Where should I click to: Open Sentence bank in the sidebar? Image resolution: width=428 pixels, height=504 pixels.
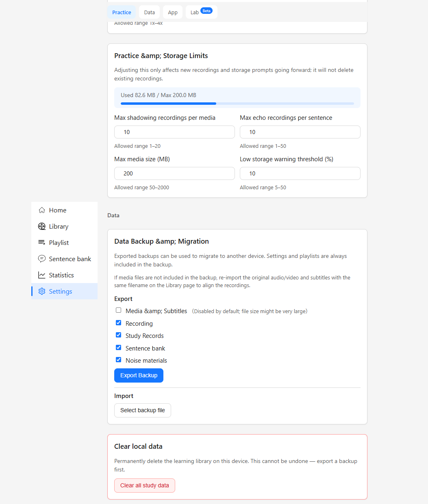pos(64,259)
